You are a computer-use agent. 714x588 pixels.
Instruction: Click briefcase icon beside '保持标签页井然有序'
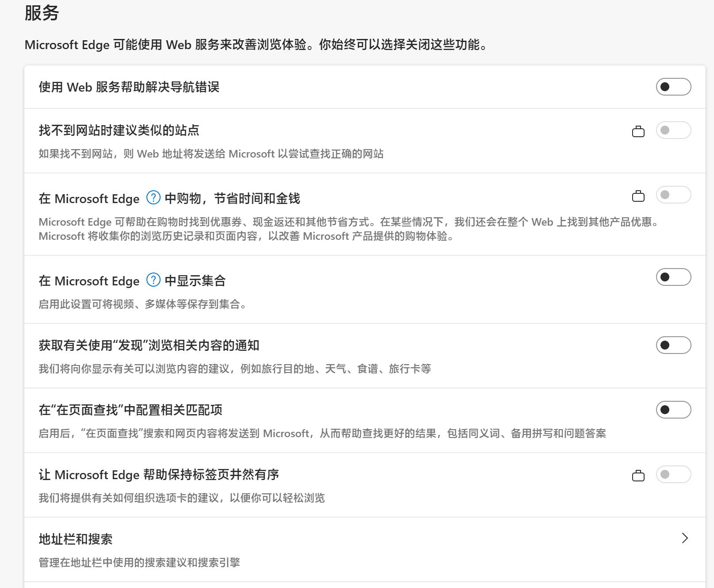[638, 476]
